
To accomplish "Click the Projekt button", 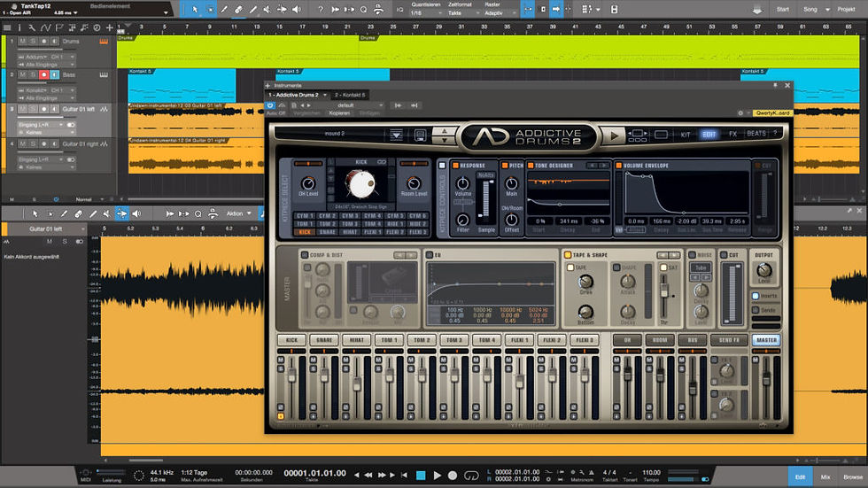I will click(x=846, y=10).
